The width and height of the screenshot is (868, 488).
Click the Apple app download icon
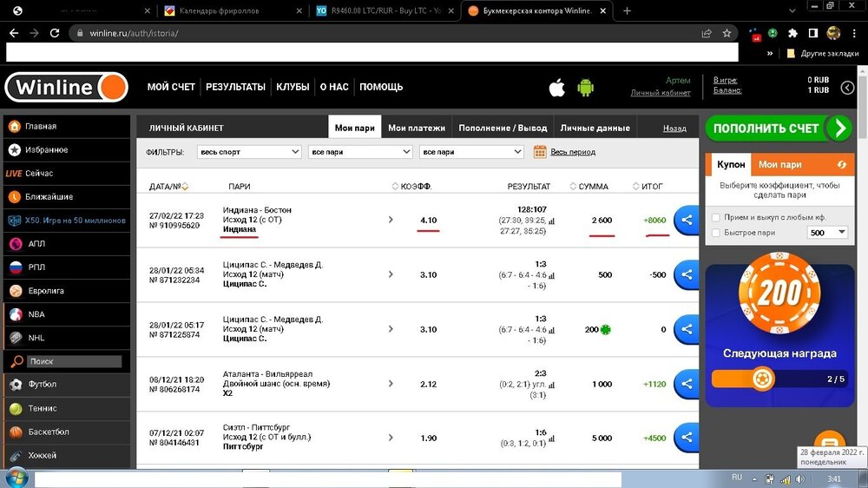pos(557,88)
